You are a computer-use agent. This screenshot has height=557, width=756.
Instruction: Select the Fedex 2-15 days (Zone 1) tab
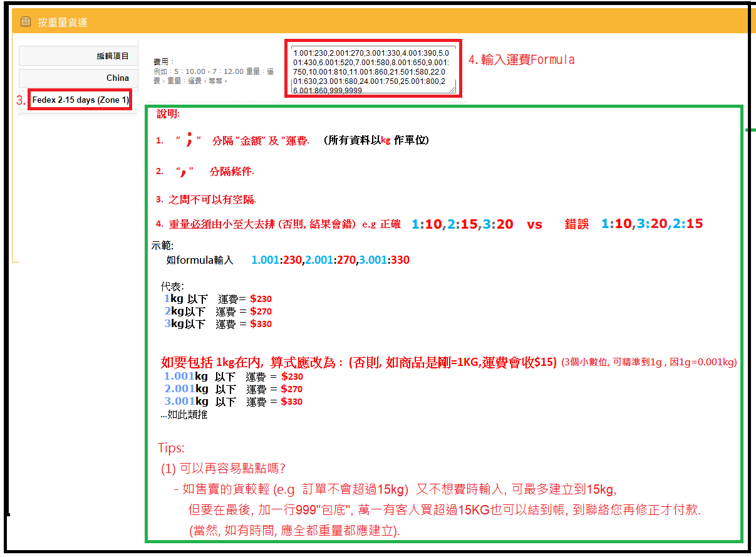[x=80, y=100]
